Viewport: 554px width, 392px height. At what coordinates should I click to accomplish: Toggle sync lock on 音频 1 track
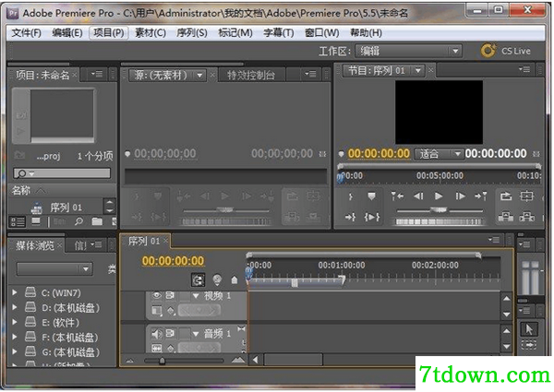[x=170, y=333]
